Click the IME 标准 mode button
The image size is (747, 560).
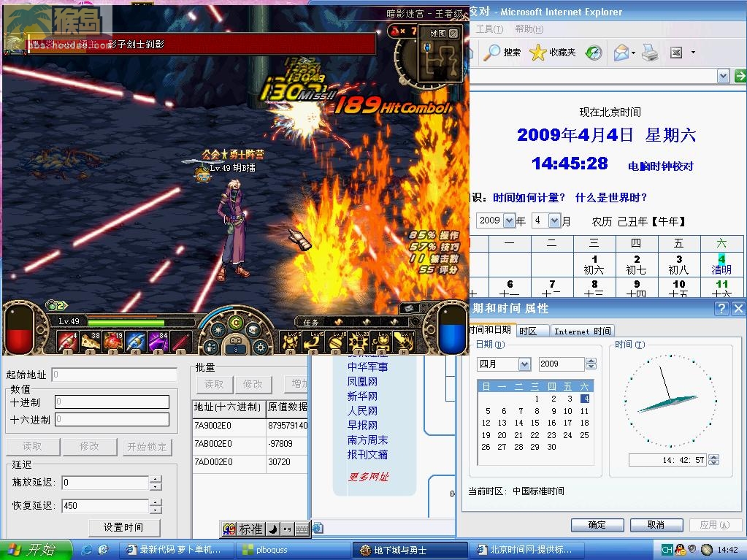[250, 529]
